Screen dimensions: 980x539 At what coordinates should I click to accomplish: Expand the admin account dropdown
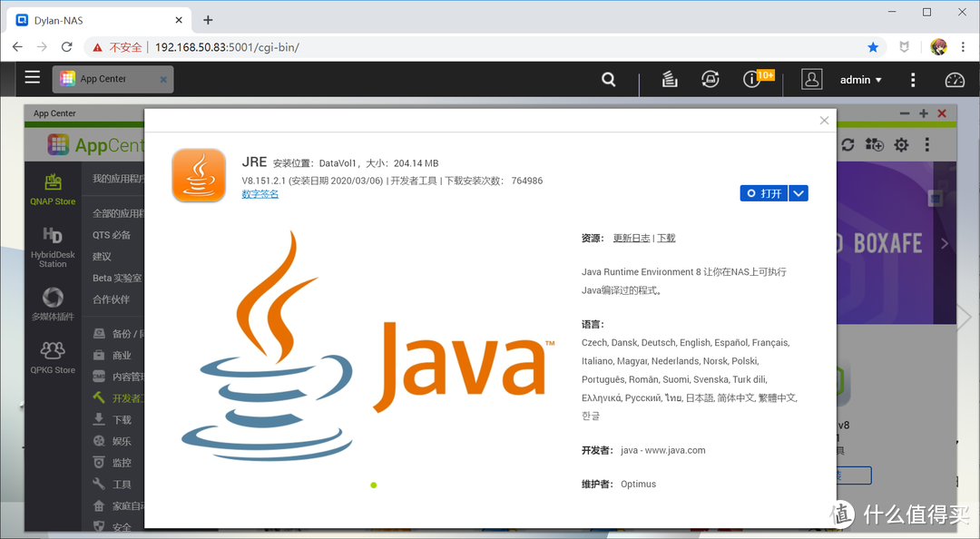pyautogui.click(x=860, y=80)
